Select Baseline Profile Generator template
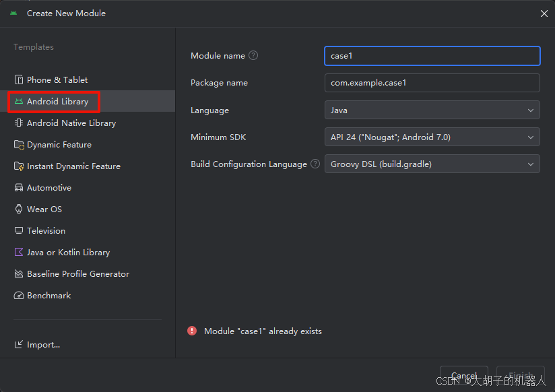The width and height of the screenshot is (555, 392). 77,274
